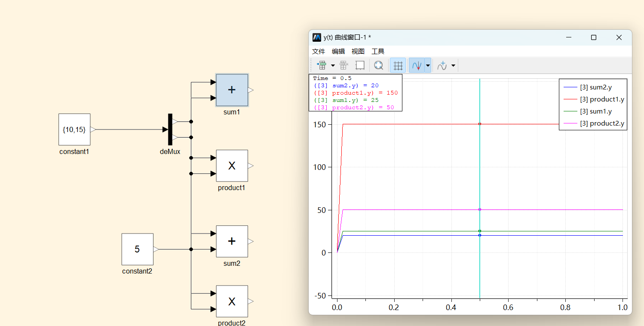644x326 pixels.
Task: Click the deMux label text
Action: [170, 152]
